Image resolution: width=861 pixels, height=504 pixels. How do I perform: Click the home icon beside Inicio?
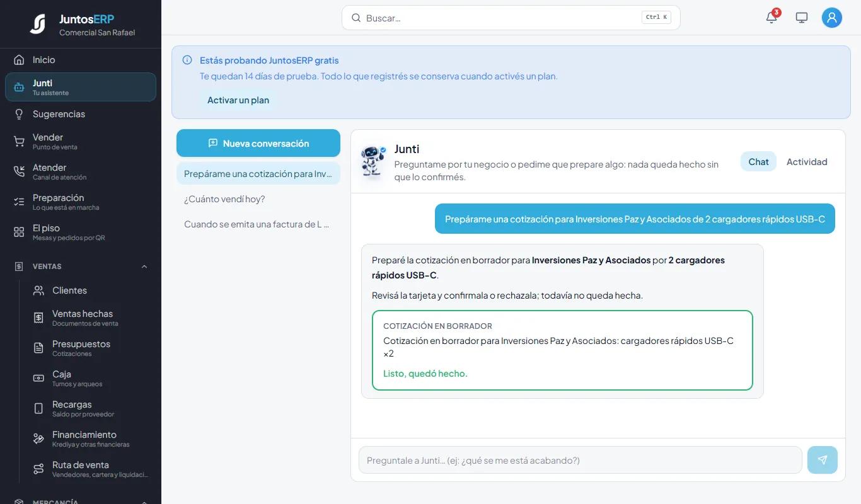coord(19,60)
